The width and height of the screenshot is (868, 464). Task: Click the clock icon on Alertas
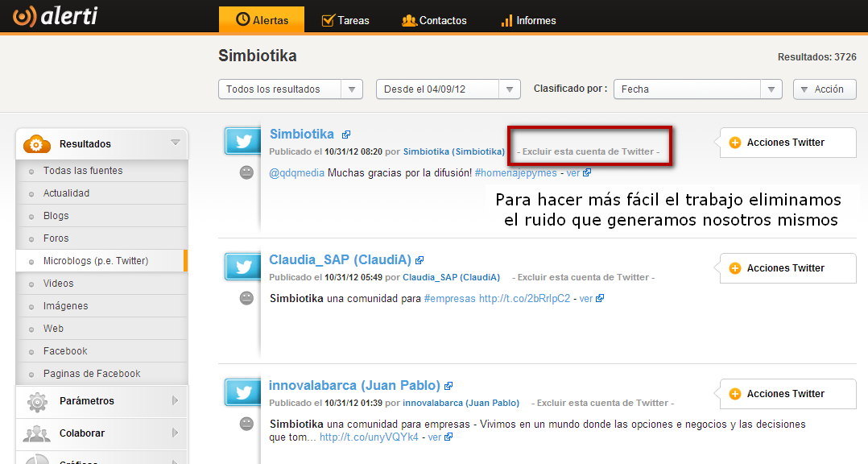coord(242,19)
